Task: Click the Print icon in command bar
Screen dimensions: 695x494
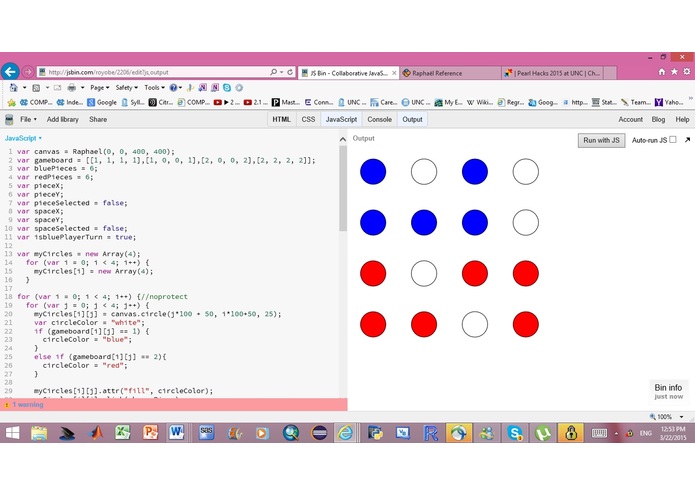Action: point(71,88)
